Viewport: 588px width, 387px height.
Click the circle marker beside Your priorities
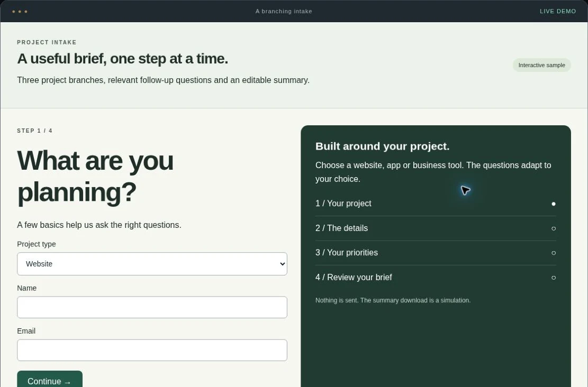tap(554, 253)
